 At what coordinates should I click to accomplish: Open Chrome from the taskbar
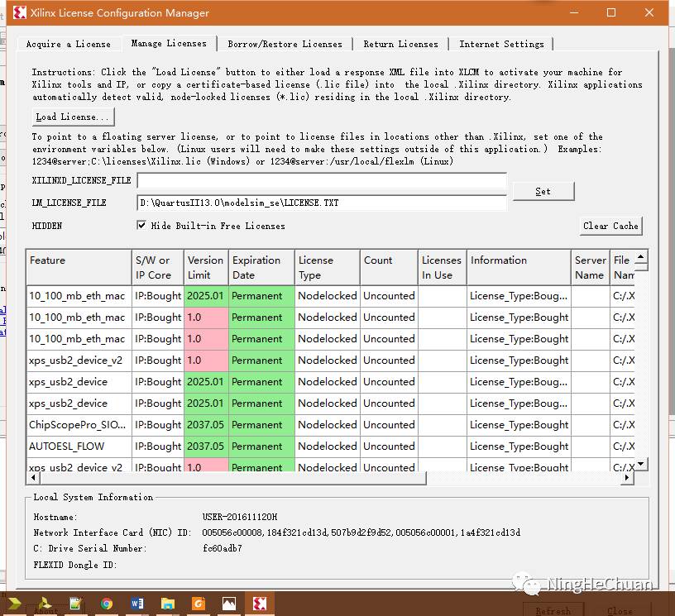coord(107,604)
